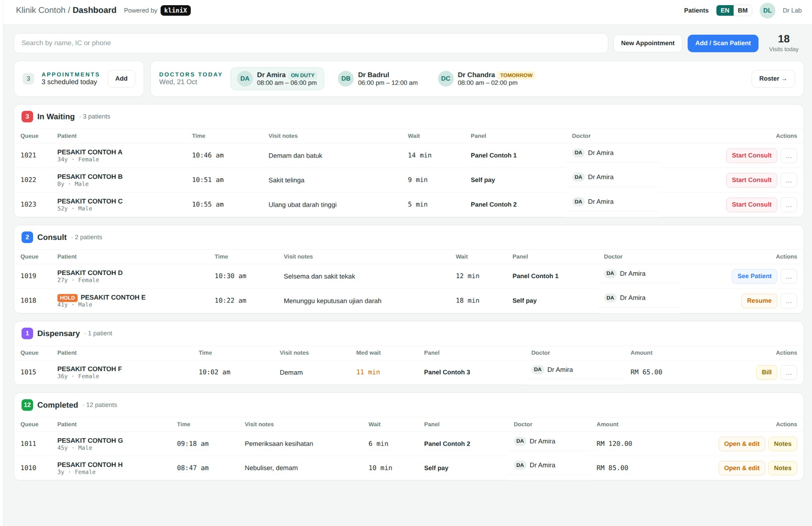This screenshot has height=526, width=812.
Task: Open more actions menu for queue 1021
Action: [x=788, y=156]
